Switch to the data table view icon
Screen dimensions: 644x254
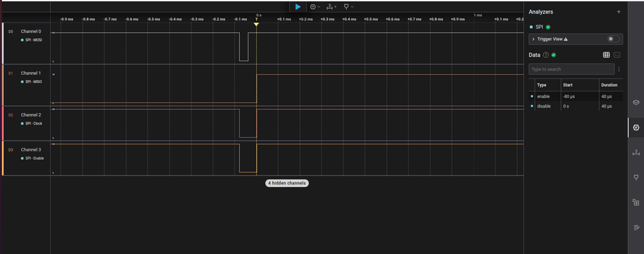pos(606,55)
